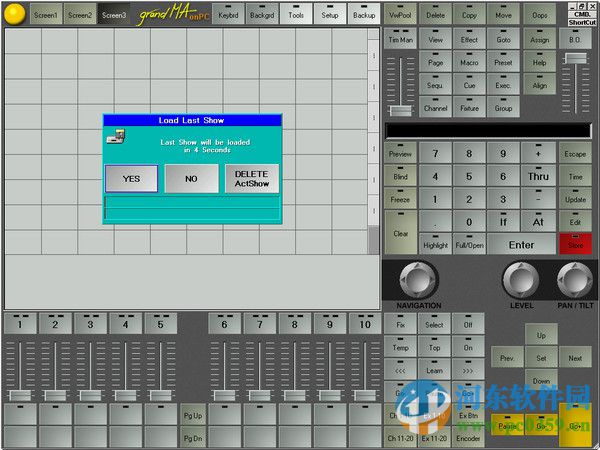Click the LEVEL encoder knob
The height and width of the screenshot is (450, 600).
point(521,280)
